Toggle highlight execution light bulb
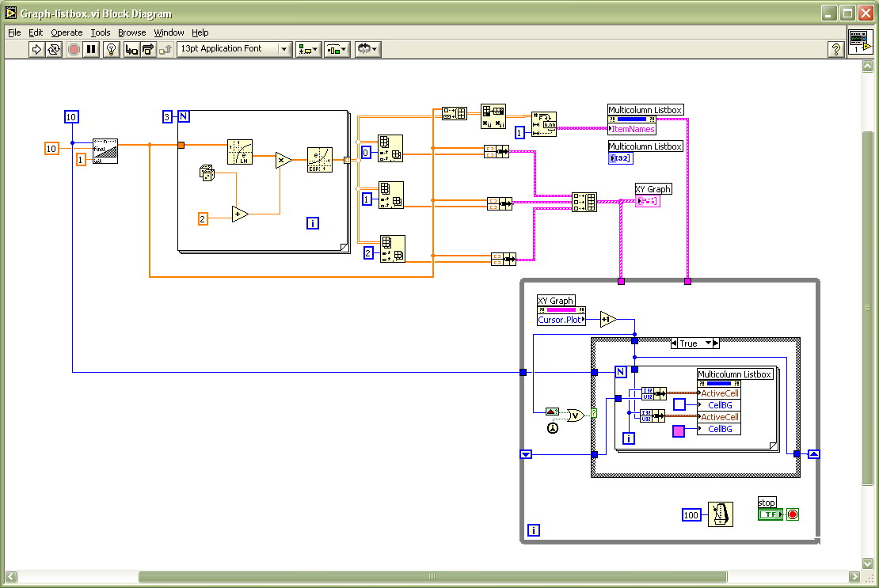This screenshot has height=588, width=879. pos(112,49)
